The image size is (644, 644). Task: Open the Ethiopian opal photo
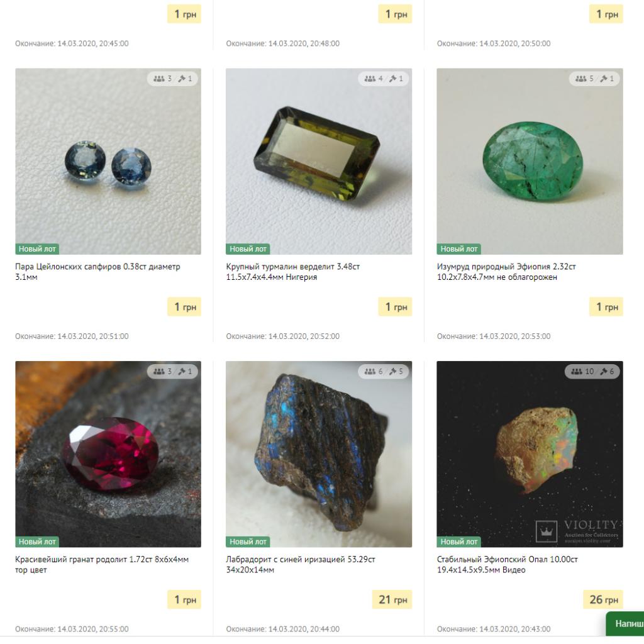[x=530, y=454]
